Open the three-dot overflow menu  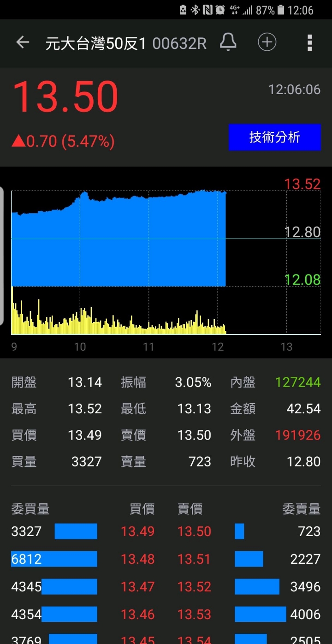(310, 42)
